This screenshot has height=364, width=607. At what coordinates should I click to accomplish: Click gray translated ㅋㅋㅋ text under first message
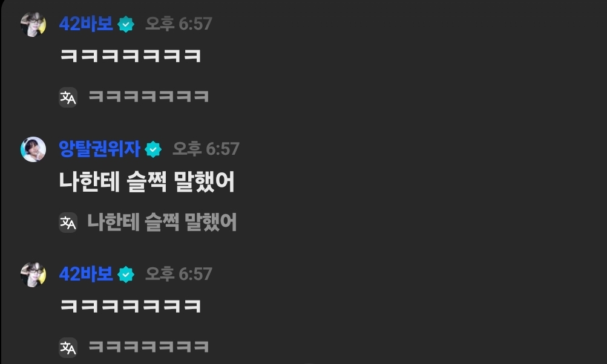(x=149, y=96)
